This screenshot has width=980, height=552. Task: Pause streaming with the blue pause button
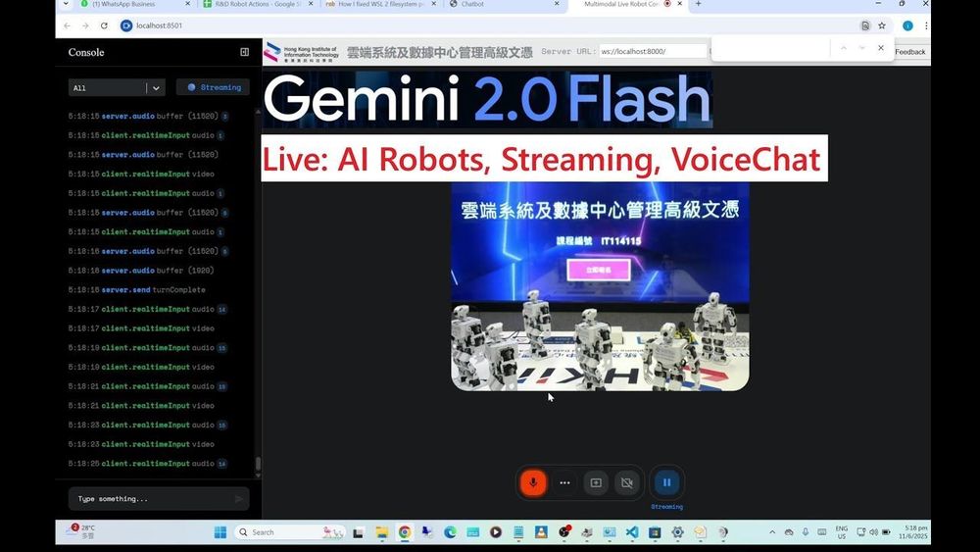coord(666,482)
